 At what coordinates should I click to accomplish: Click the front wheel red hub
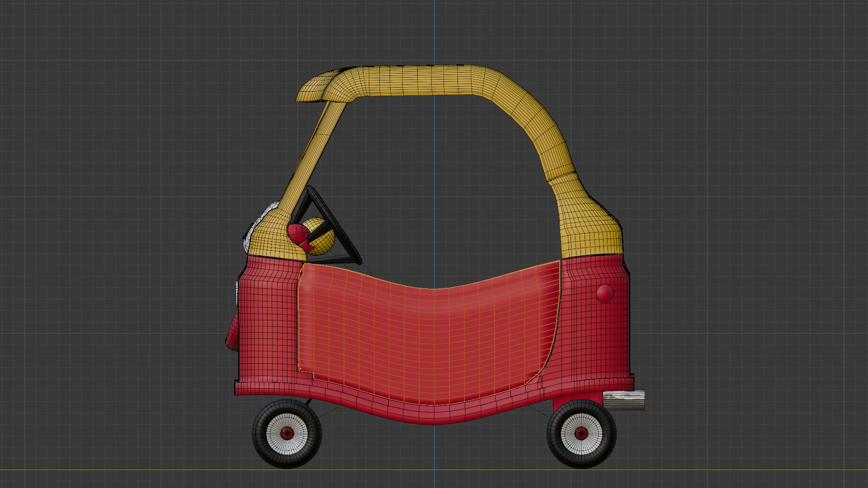click(x=287, y=434)
